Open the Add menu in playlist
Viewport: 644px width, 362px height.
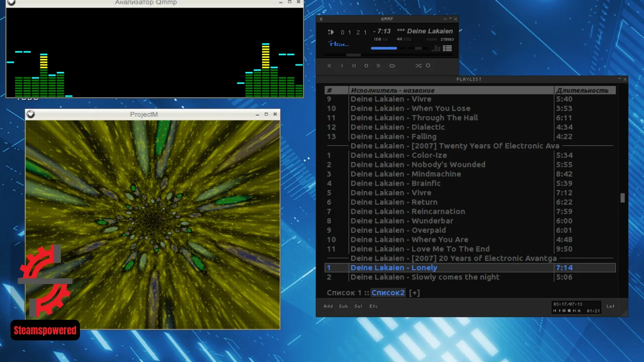coord(328,306)
